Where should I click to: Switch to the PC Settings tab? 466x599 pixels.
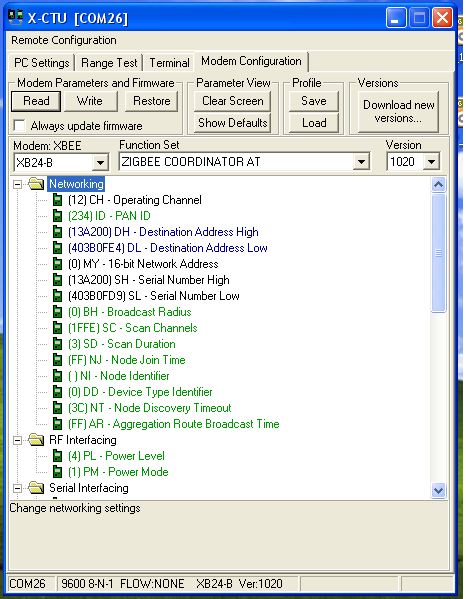(42, 63)
